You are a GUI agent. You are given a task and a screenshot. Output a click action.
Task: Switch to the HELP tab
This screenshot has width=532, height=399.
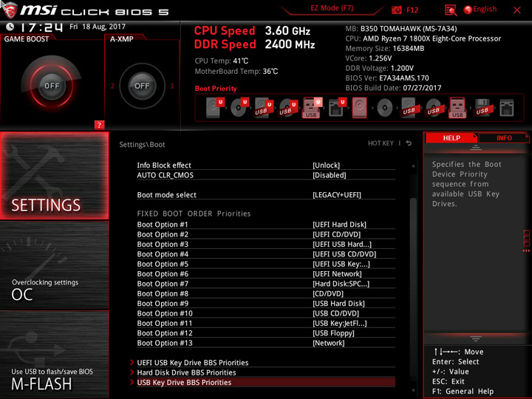tap(451, 137)
